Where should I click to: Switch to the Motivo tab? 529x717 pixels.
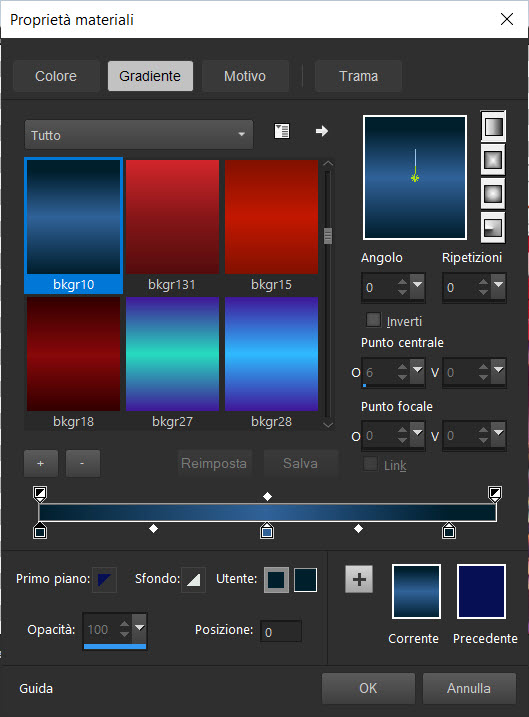[x=245, y=76]
